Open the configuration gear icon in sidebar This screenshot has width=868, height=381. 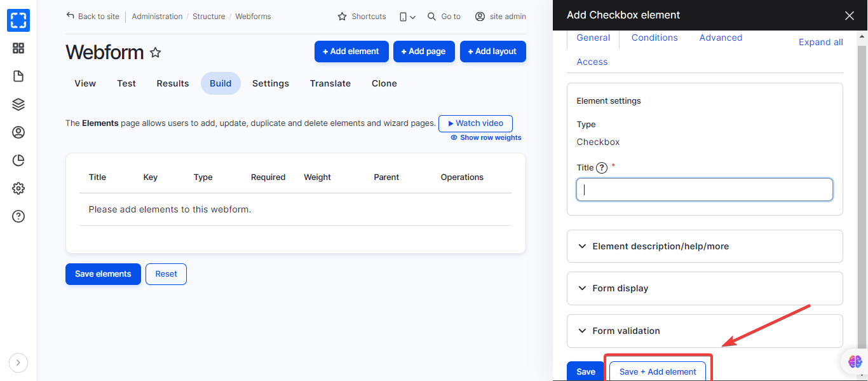(18, 188)
